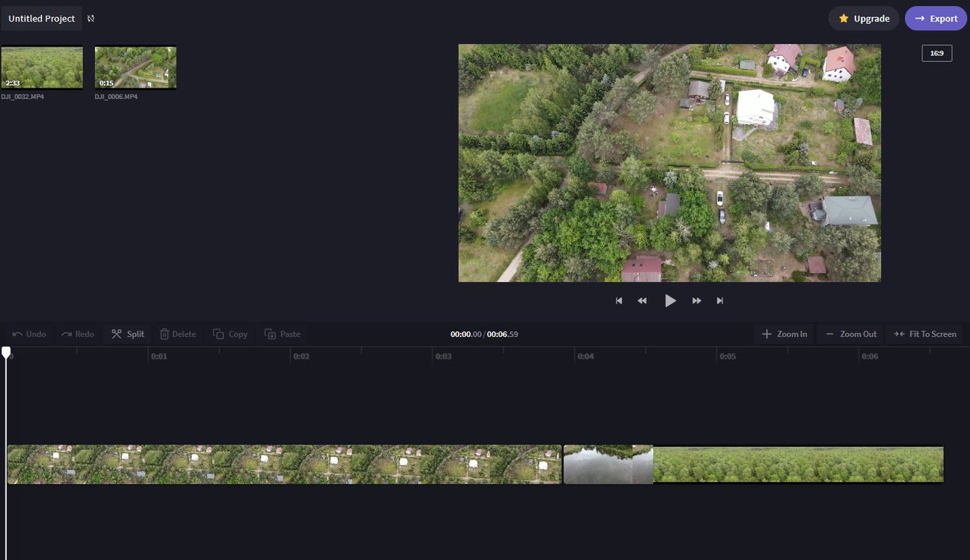
Task: Click Undo in the timeline toolbar
Action: pyautogui.click(x=29, y=334)
